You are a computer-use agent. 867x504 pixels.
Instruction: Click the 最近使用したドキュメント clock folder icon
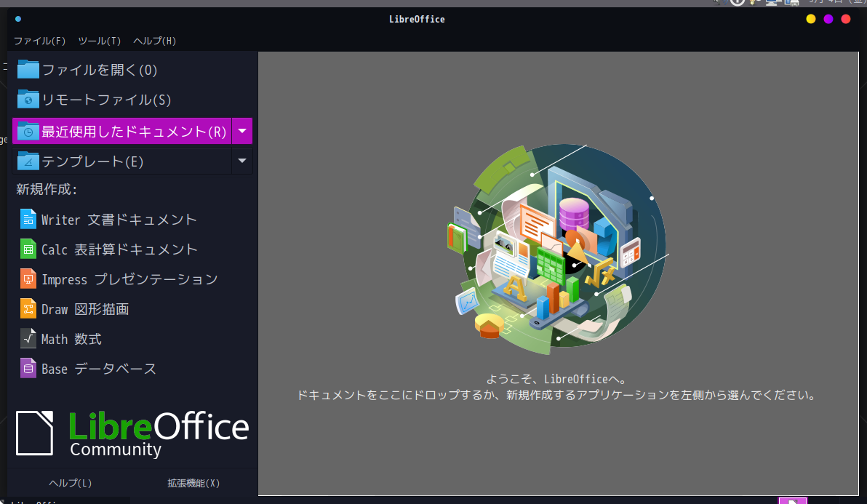pos(28,132)
